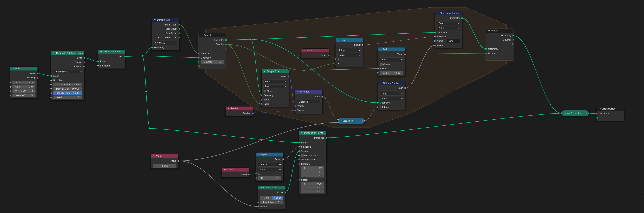
Task: Collapse the Points to Vertices node
Action: [x=101, y=52]
